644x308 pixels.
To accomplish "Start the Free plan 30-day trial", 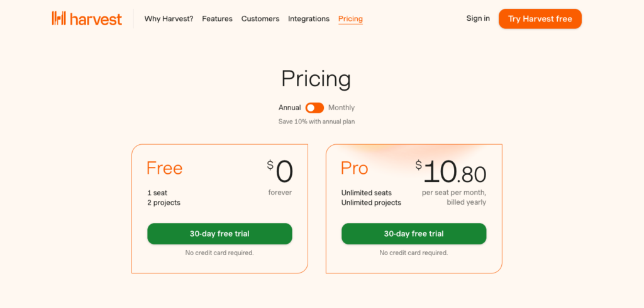I will [x=219, y=234].
